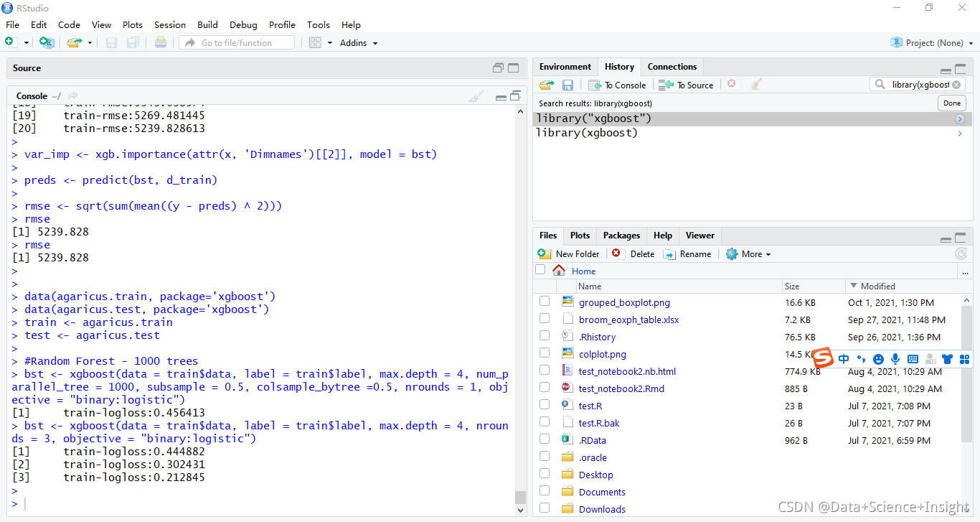Open the Addins dropdown

[358, 42]
